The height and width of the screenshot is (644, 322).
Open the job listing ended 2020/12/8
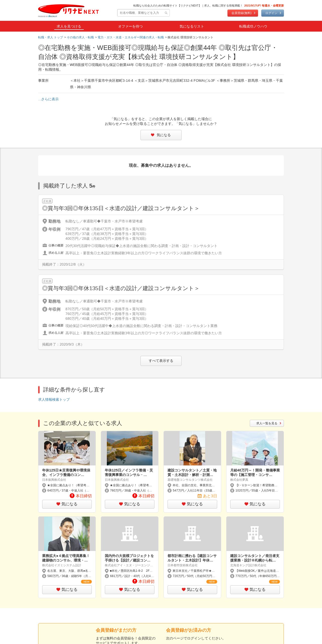pyautogui.click(x=120, y=208)
